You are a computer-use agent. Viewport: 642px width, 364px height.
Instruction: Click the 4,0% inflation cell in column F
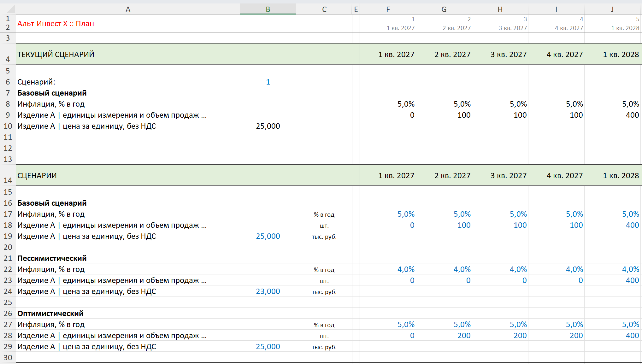click(x=388, y=269)
